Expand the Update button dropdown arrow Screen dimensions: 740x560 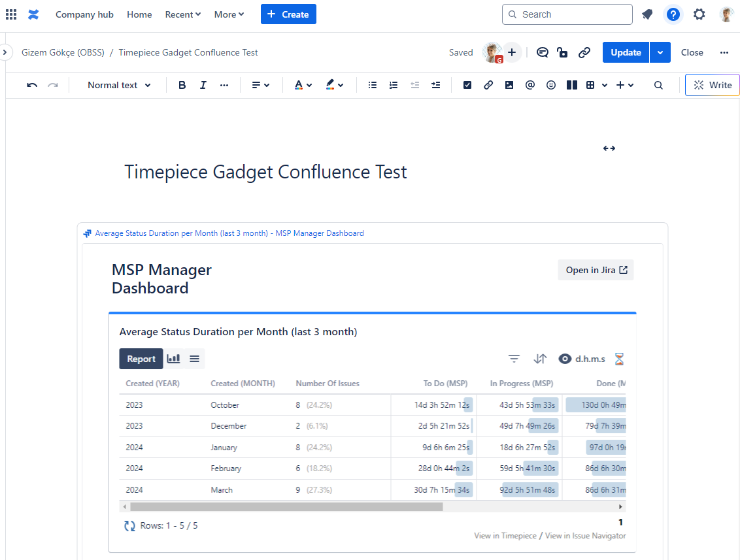tap(660, 52)
